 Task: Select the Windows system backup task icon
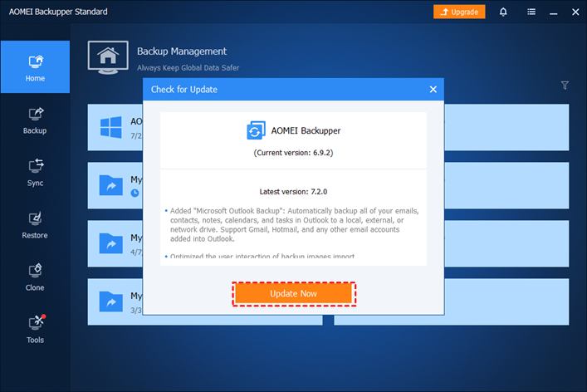point(110,127)
